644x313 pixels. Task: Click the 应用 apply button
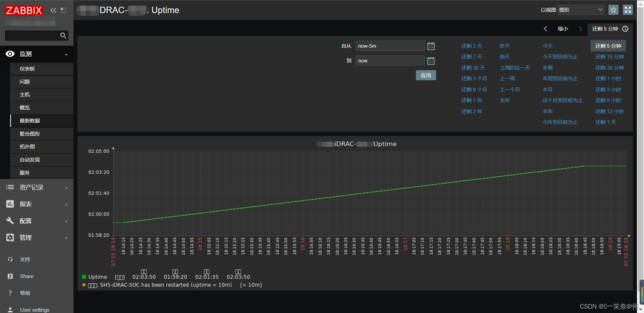click(426, 75)
